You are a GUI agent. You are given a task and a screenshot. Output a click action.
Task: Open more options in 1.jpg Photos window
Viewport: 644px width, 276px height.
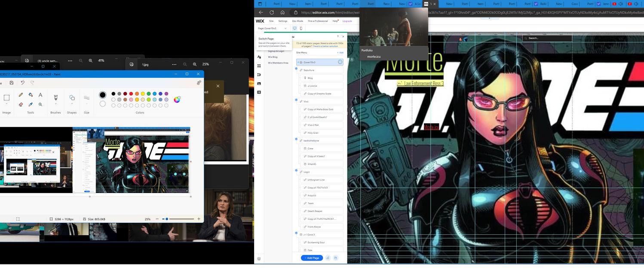click(x=174, y=64)
